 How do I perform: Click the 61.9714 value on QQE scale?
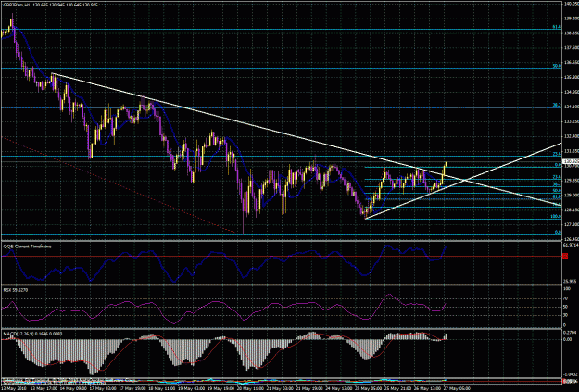[x=570, y=245]
